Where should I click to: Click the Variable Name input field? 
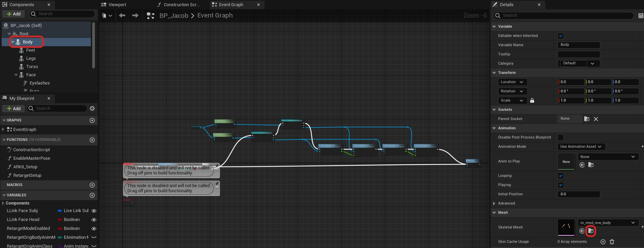point(578,45)
